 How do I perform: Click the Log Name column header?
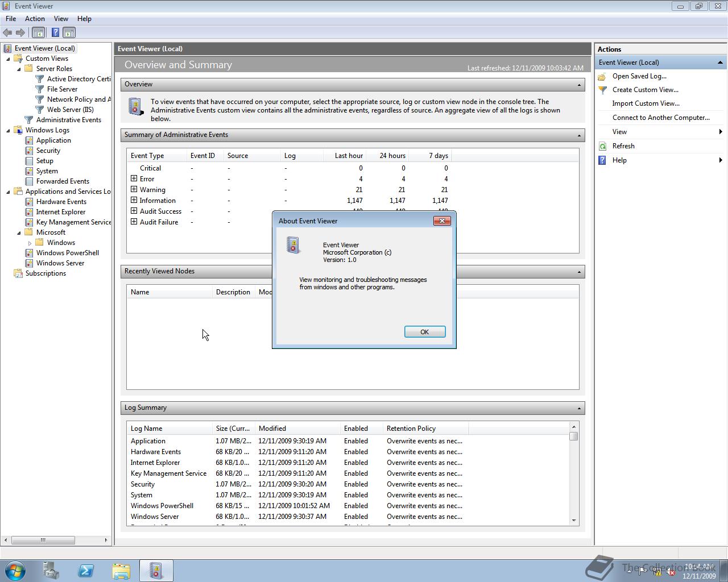(x=169, y=429)
